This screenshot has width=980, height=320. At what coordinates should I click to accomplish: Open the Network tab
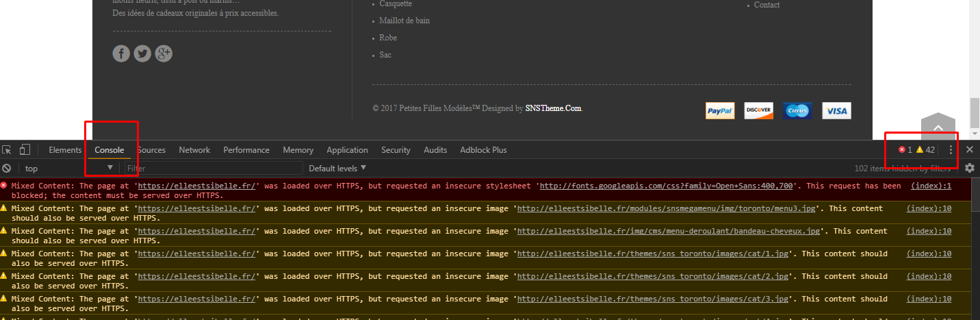tap(194, 150)
